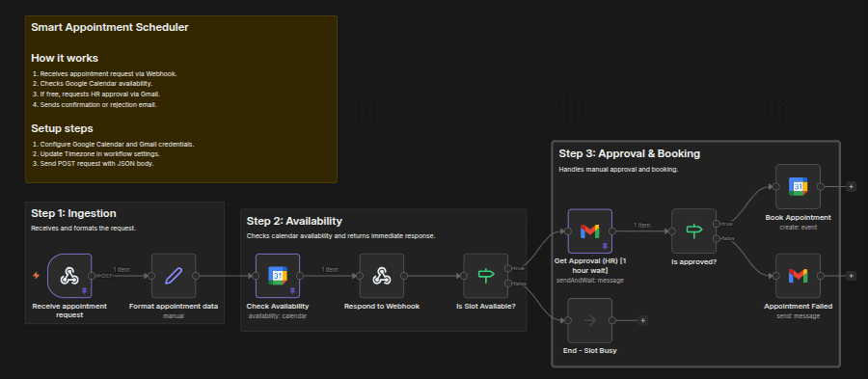Image resolution: width=868 pixels, height=379 pixels.
Task: Click the Step 1: Ingestion note title
Action: tap(73, 213)
